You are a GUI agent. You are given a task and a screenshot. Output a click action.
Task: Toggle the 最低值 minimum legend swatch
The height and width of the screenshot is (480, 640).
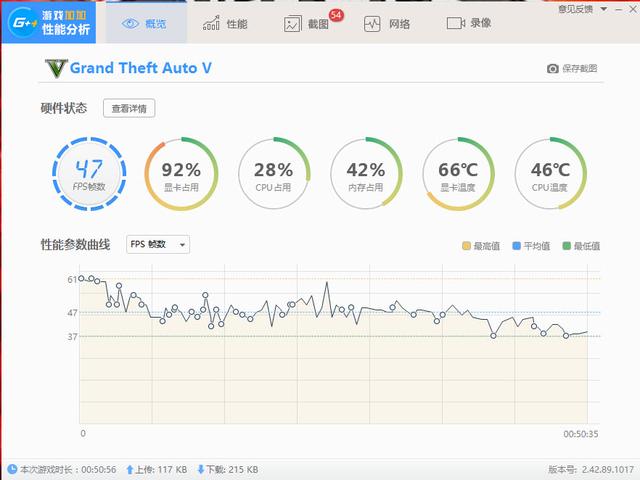[567, 246]
